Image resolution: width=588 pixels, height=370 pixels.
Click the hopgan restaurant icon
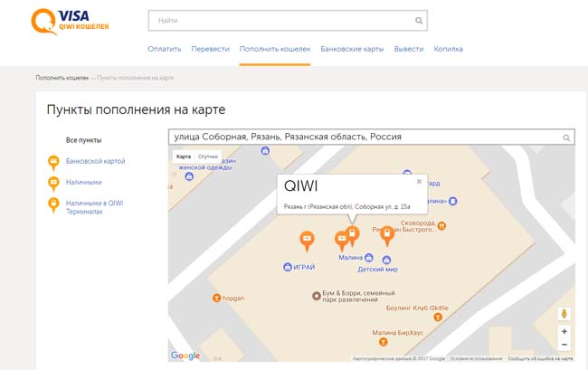tap(216, 298)
